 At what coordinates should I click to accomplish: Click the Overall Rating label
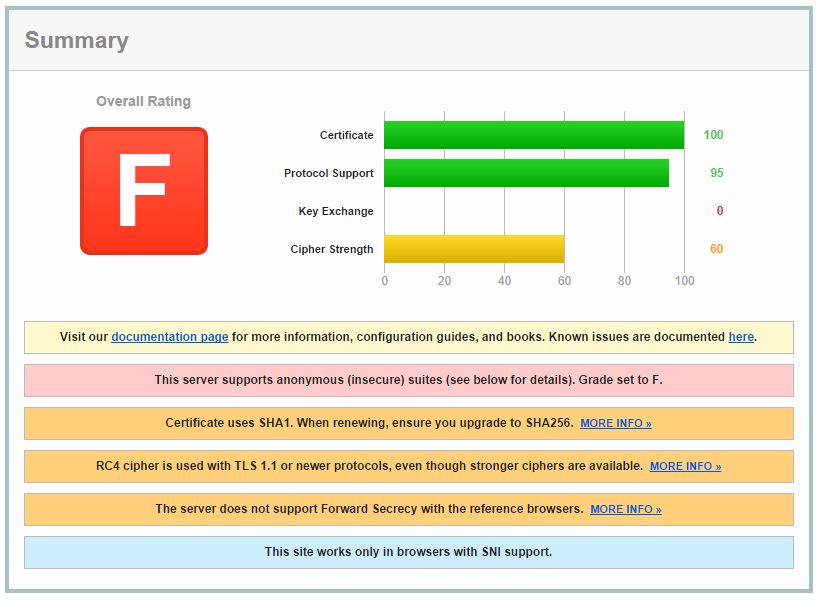[143, 101]
